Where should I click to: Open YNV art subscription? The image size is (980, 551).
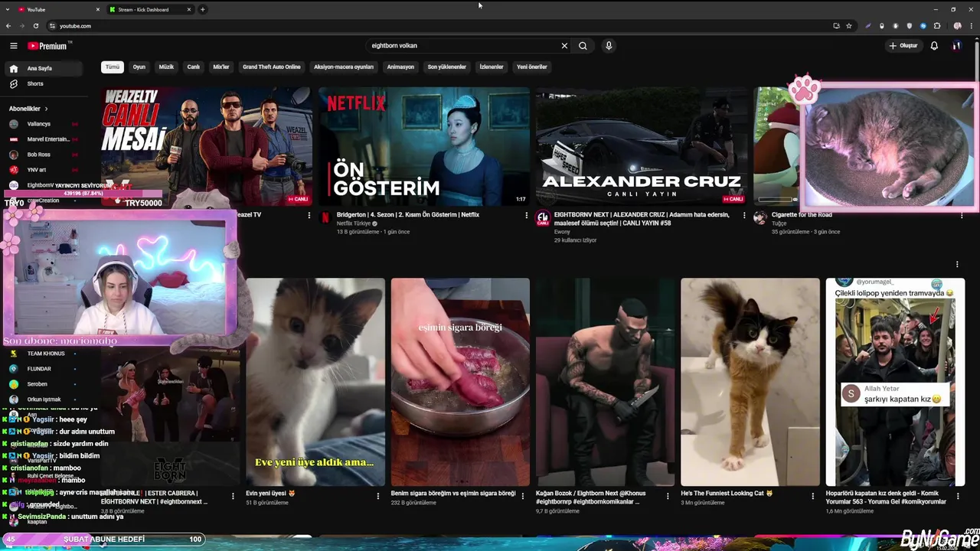pos(42,170)
